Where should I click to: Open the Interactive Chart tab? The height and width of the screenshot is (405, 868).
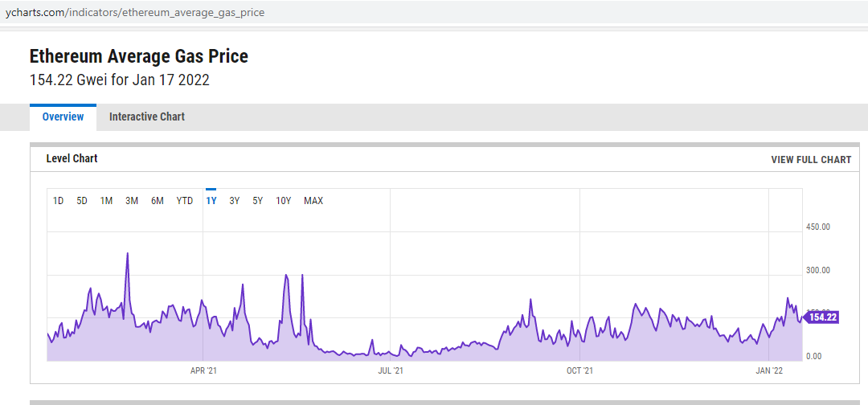tap(147, 117)
